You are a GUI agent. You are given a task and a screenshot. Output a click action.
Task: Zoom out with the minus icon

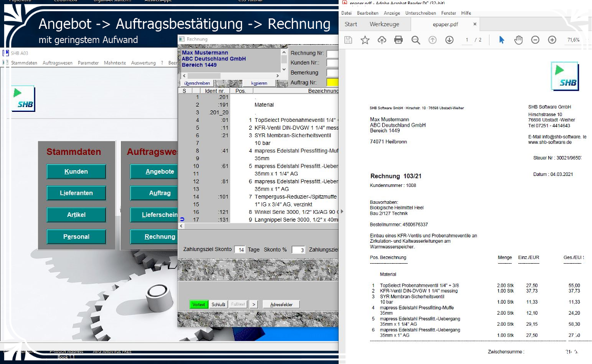535,40
